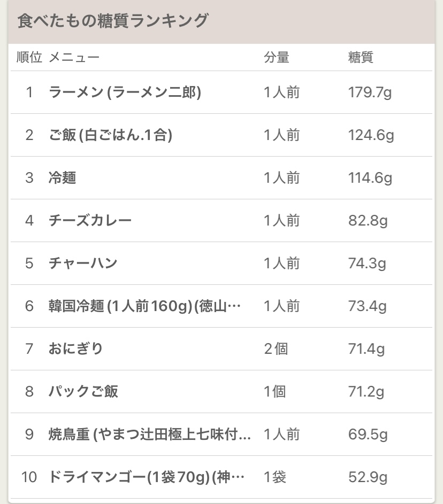
Task: Click the 2個 portion for おにぎり
Action: pos(276,349)
